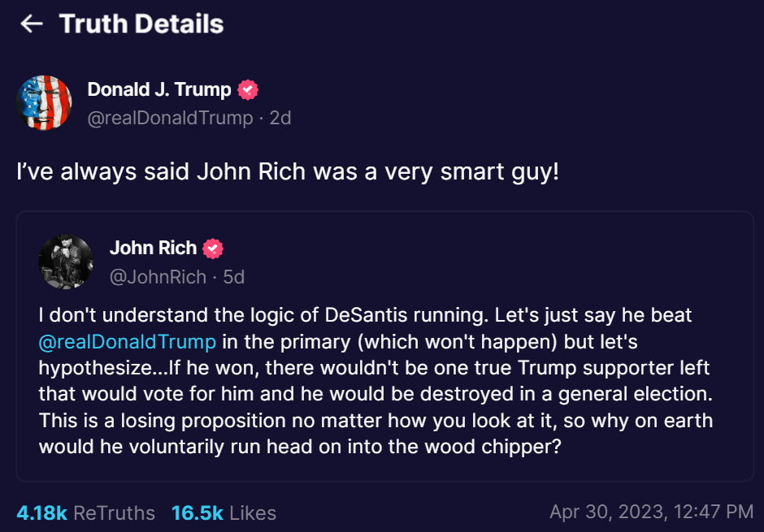Open the @JohnRich handle
This screenshot has height=532, width=764.
click(x=158, y=277)
